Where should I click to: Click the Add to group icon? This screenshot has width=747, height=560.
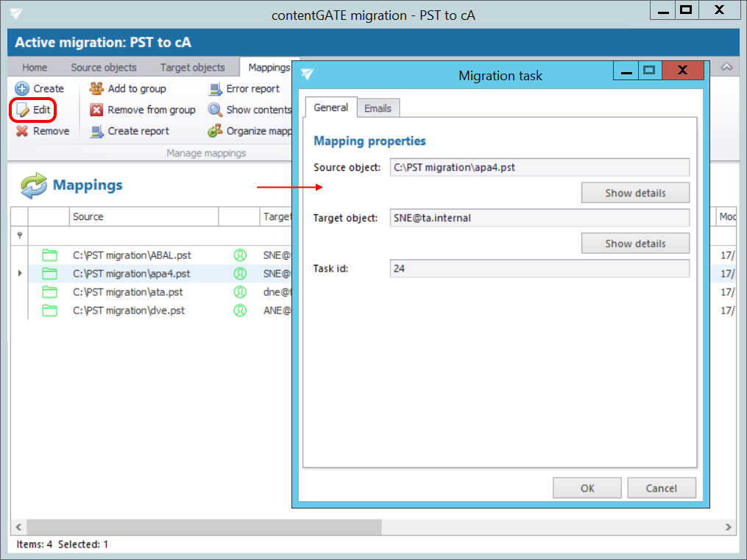pyautogui.click(x=96, y=88)
